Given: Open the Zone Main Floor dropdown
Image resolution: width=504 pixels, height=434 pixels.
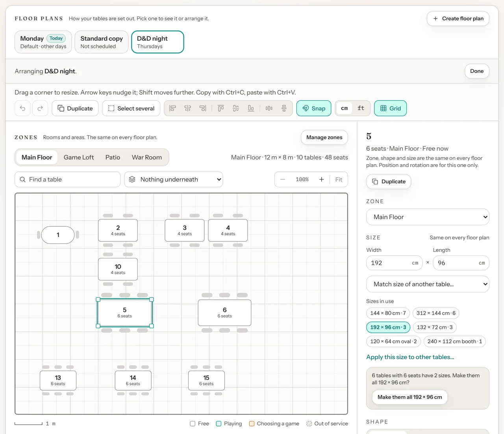Looking at the screenshot, I should (428, 217).
